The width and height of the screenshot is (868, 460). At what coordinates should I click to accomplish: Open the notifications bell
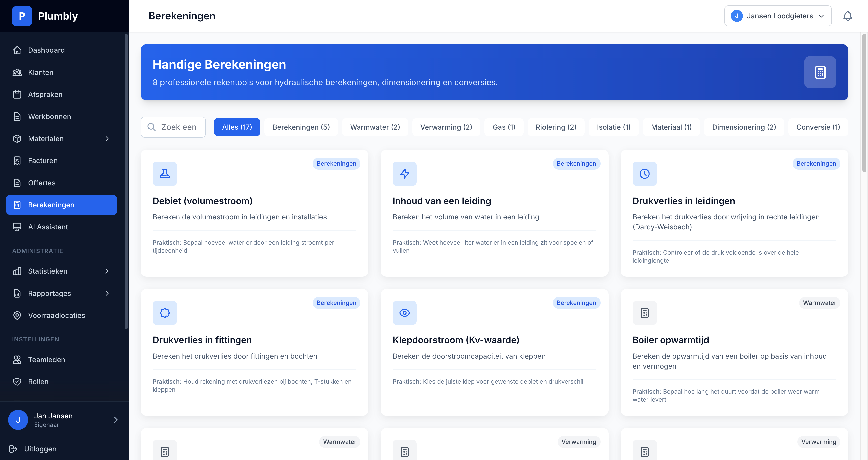click(848, 16)
